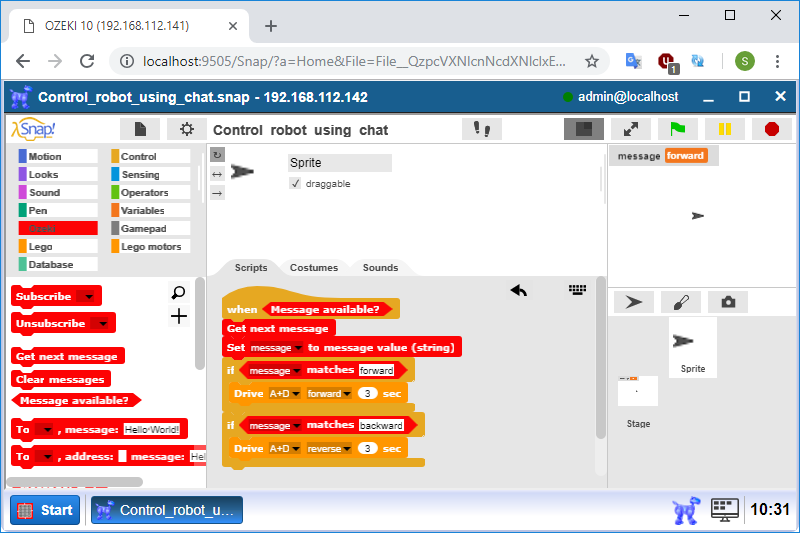This screenshot has width=800, height=533.
Task: Stop all scripts with red octagon
Action: (x=772, y=129)
